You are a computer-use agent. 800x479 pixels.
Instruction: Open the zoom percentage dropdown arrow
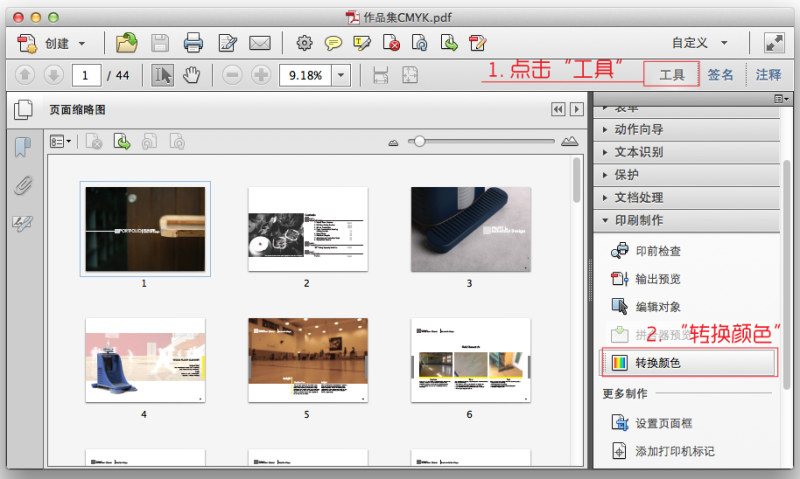pos(341,75)
